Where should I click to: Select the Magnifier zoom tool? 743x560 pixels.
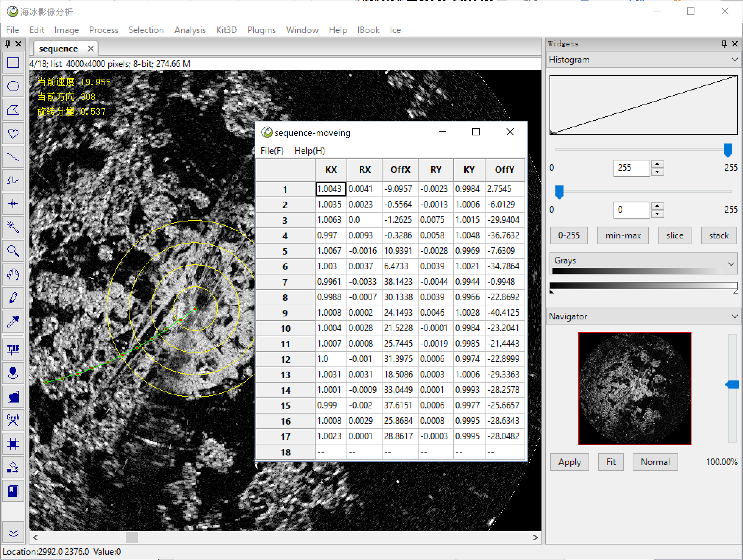[x=13, y=251]
